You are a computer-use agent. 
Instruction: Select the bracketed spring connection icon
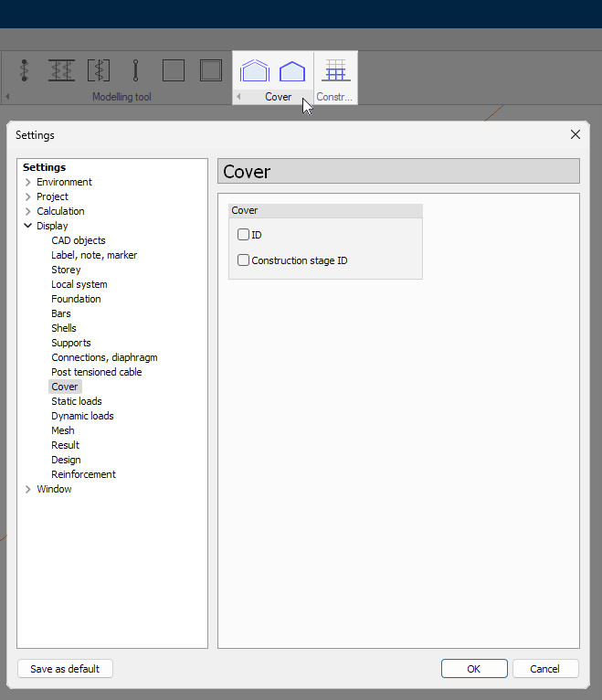tap(99, 70)
